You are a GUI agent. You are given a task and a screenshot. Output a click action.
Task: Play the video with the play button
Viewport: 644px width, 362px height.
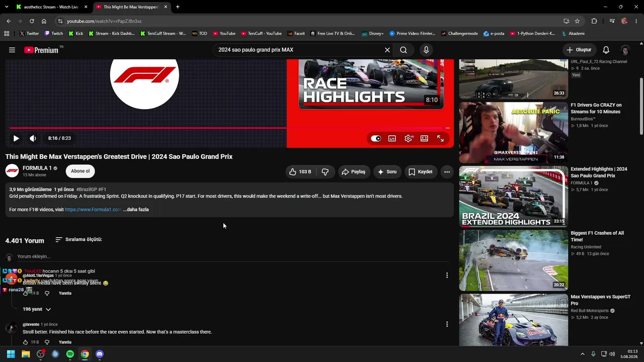click(16, 138)
